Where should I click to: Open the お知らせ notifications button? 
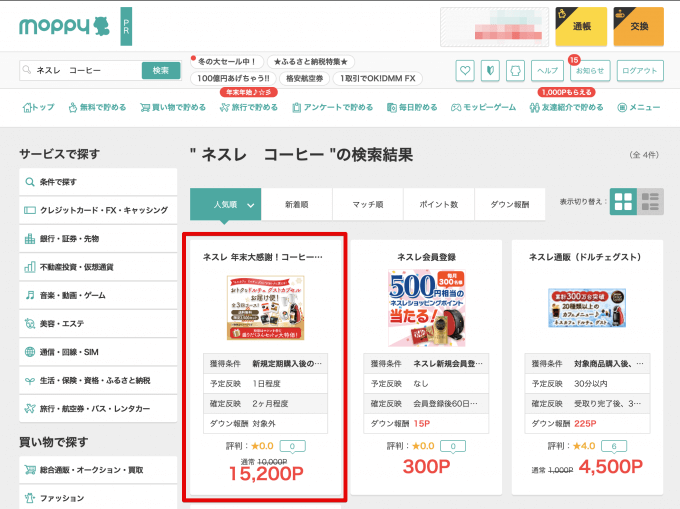tap(590, 70)
